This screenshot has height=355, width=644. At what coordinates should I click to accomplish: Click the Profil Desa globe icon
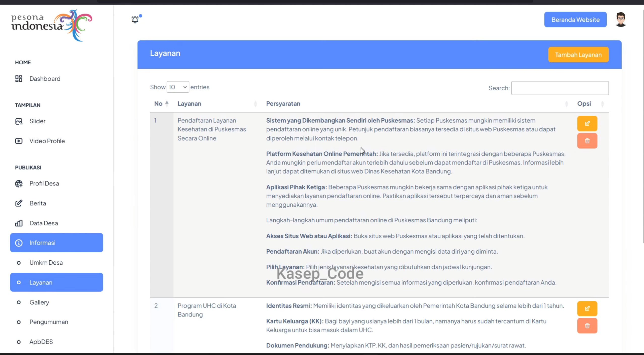19,184
